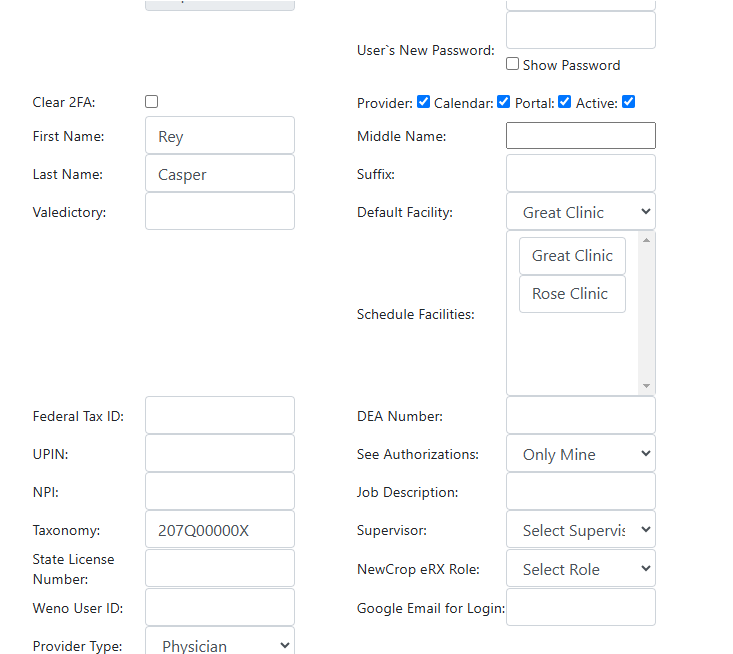Uncheck the Provider checkbox
733x654 pixels.
pyautogui.click(x=424, y=101)
